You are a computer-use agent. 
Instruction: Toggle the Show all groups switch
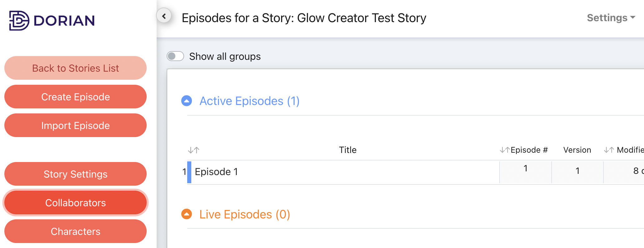point(175,56)
